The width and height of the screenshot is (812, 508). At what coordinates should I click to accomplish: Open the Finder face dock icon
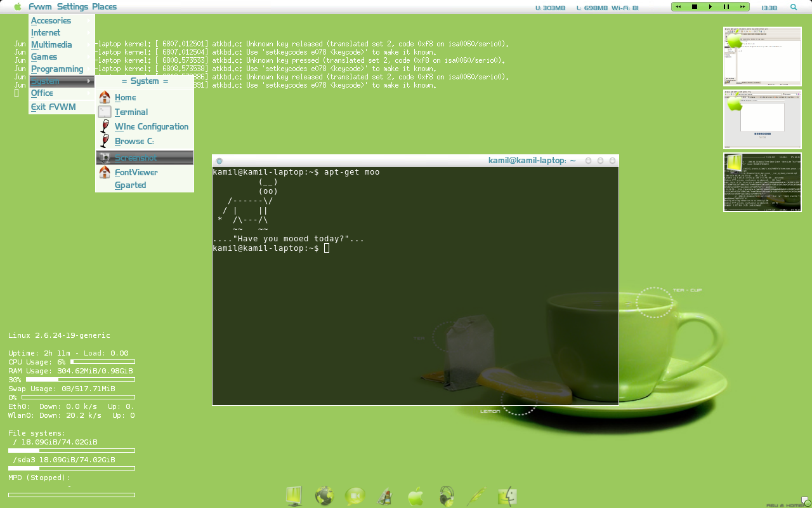(508, 497)
